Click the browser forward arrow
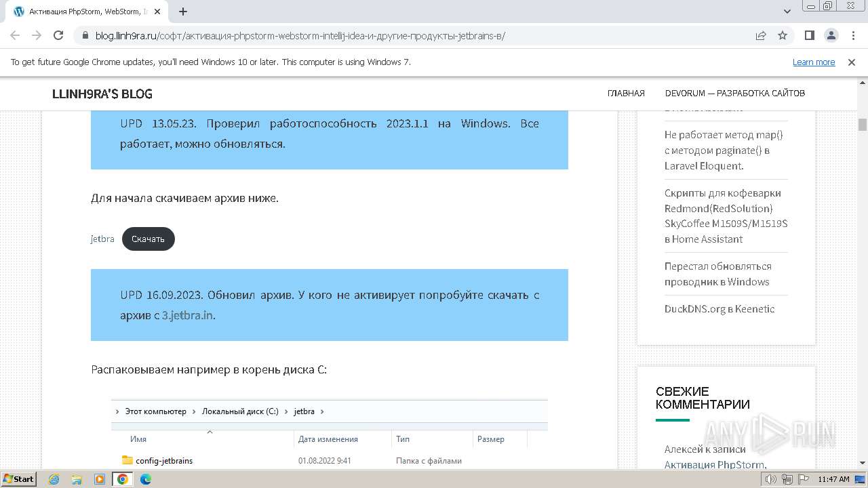The height and width of the screenshot is (488, 868). [37, 35]
